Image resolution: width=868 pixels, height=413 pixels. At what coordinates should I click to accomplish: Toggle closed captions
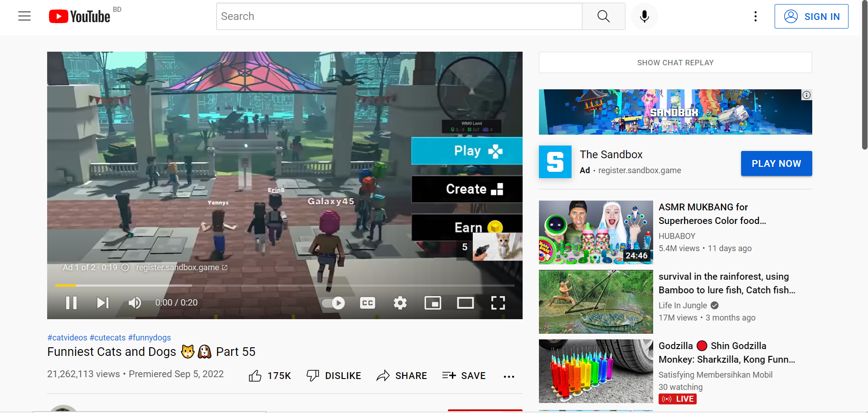(368, 302)
